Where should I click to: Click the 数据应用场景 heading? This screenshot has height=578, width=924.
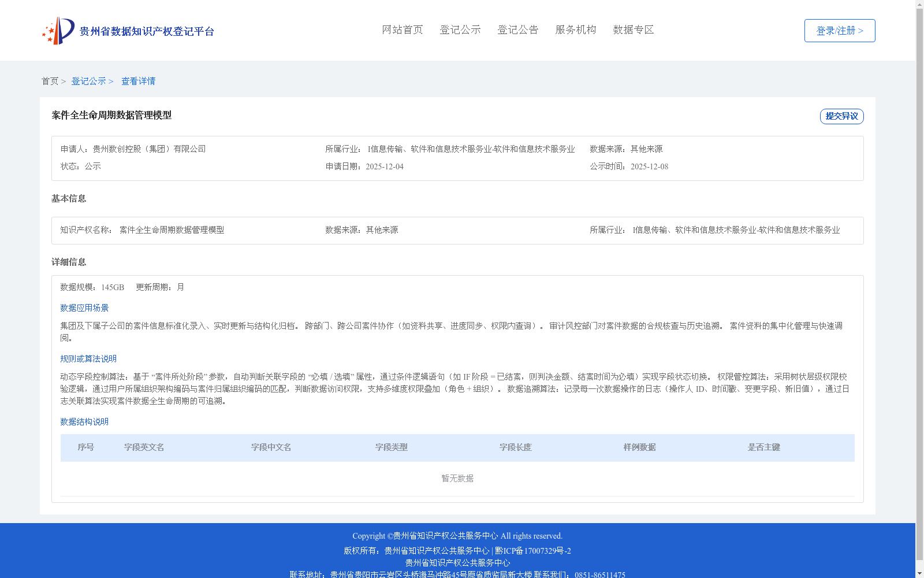click(x=84, y=308)
